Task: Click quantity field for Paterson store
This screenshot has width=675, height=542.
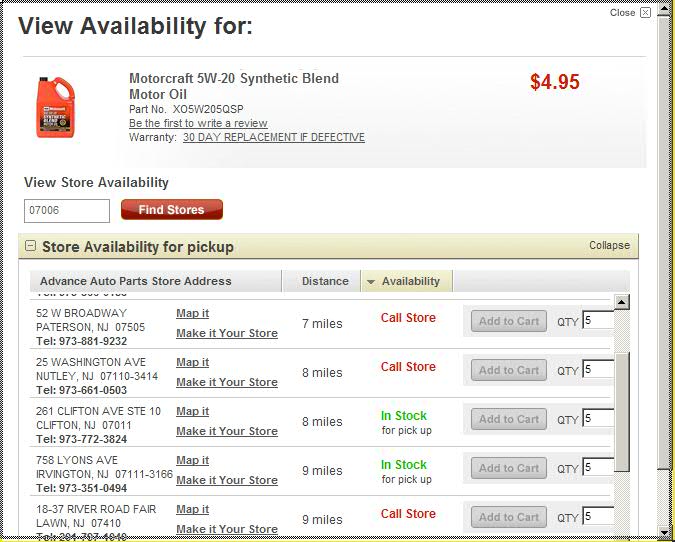Action: [x=598, y=321]
